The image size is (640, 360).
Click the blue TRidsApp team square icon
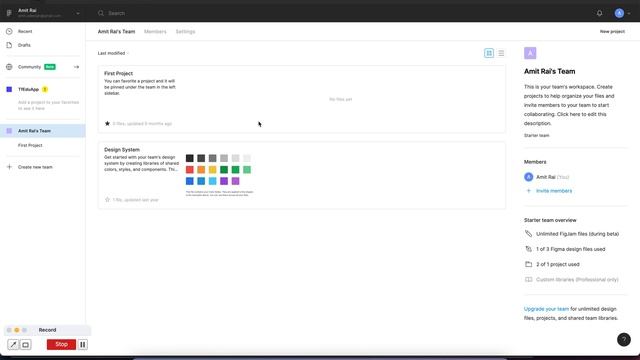point(9,89)
